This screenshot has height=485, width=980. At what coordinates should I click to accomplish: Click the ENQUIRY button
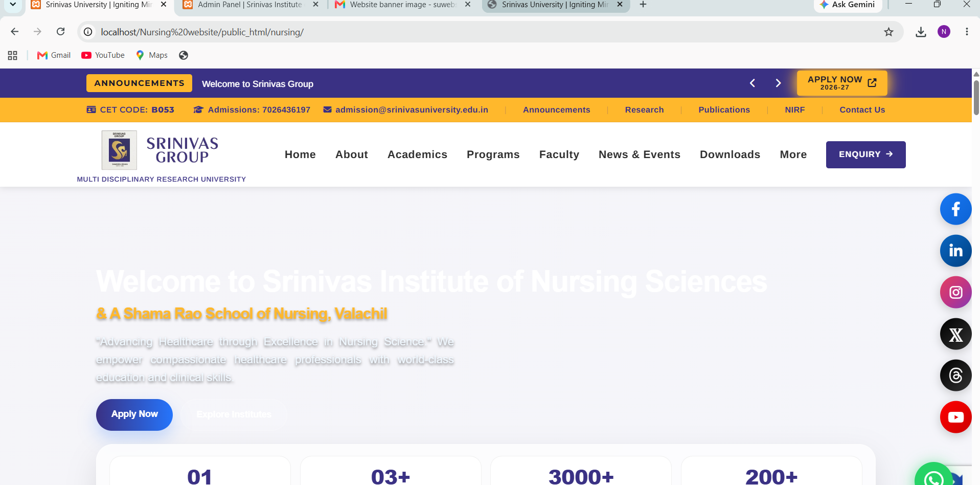(x=865, y=155)
